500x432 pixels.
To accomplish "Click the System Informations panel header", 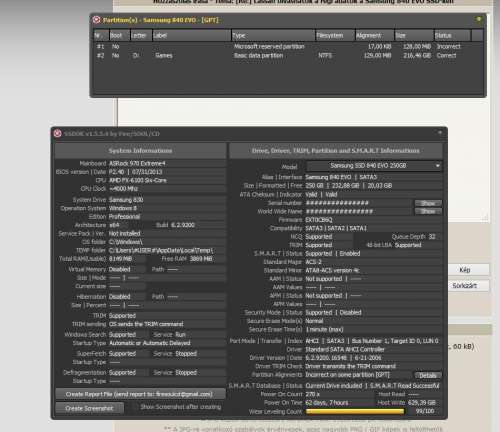I will pos(140,151).
